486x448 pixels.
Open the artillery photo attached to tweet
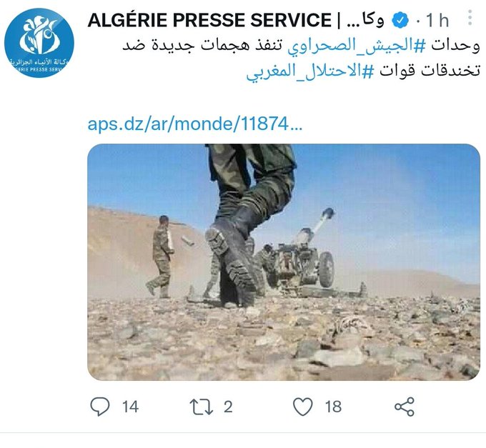284,262
